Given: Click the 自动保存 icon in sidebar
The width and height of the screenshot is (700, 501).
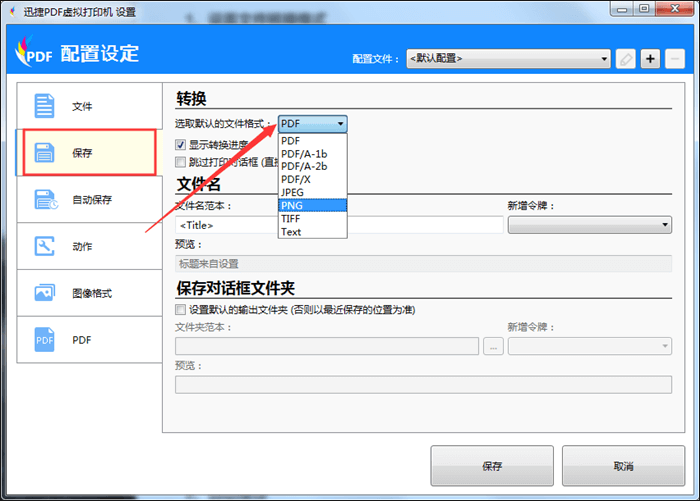Looking at the screenshot, I should tap(46, 200).
